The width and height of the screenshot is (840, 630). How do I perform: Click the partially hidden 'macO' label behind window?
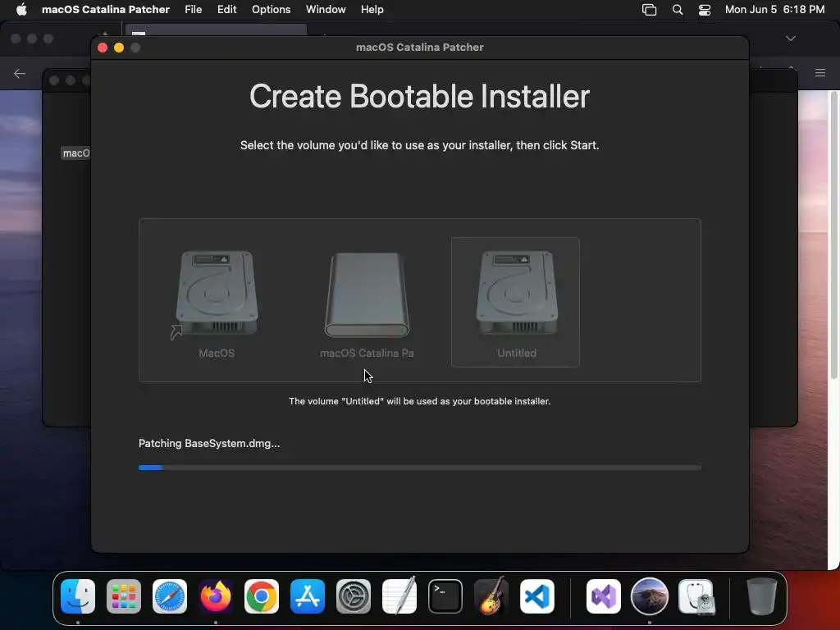click(76, 153)
